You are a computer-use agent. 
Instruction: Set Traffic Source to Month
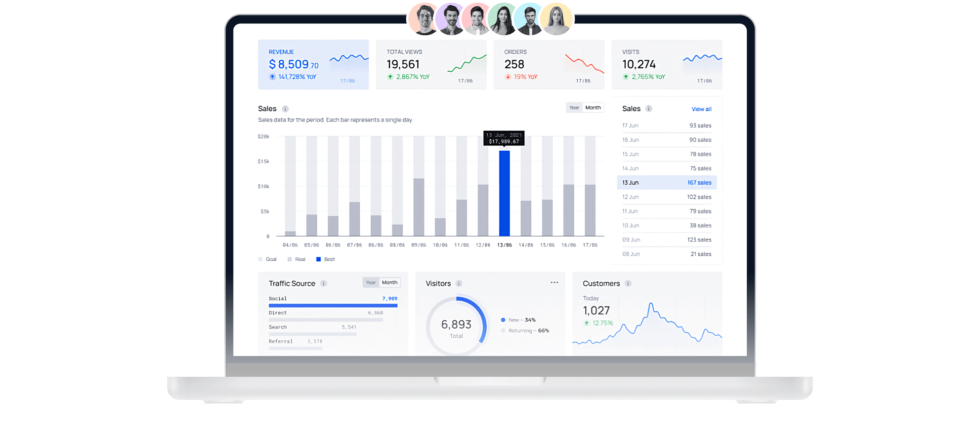390,282
